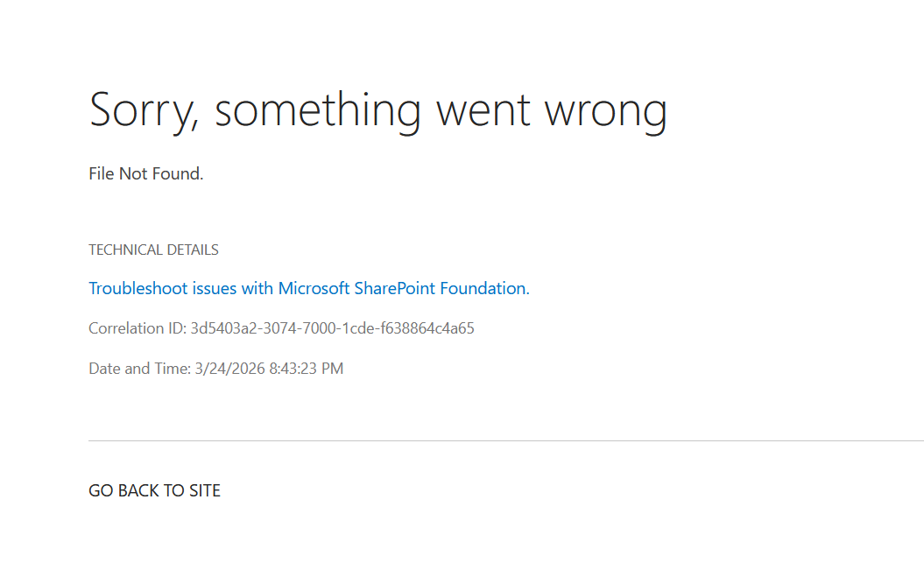924x584 pixels.
Task: Click the word 'wrong' in the heading
Action: [606, 112]
